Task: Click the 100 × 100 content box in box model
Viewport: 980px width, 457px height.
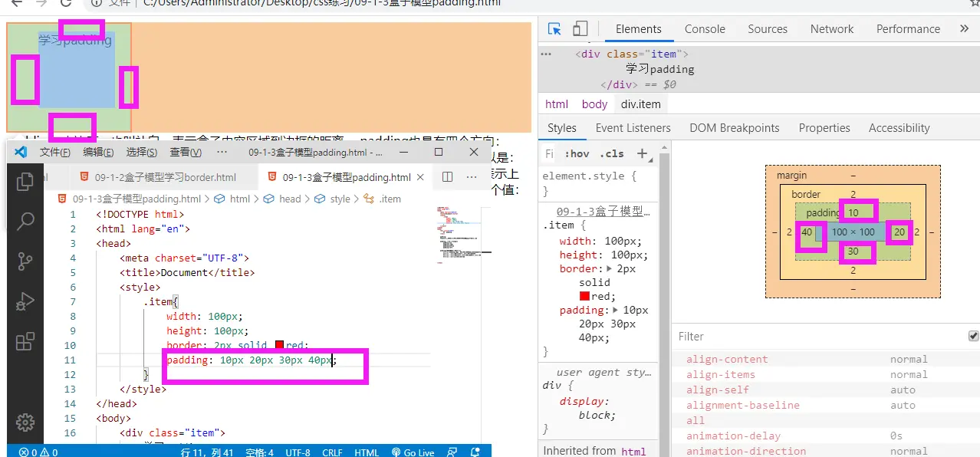Action: click(x=853, y=232)
